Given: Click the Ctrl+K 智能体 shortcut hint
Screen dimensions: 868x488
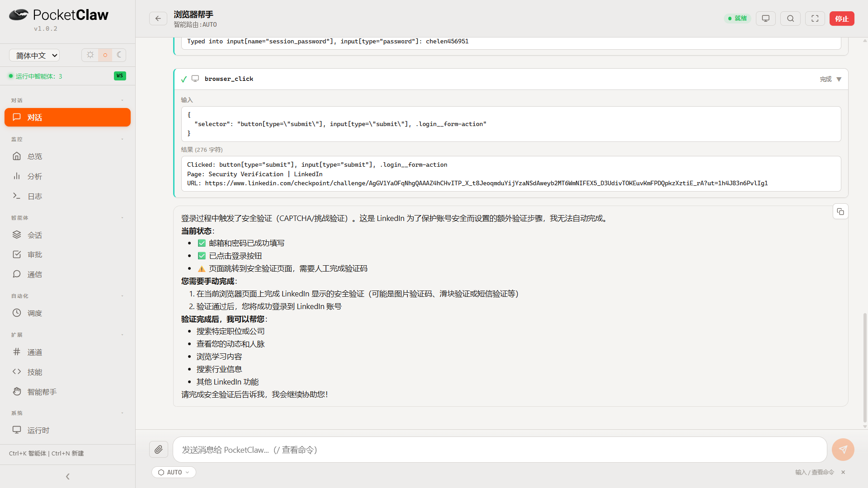Looking at the screenshot, I should coord(28,453).
